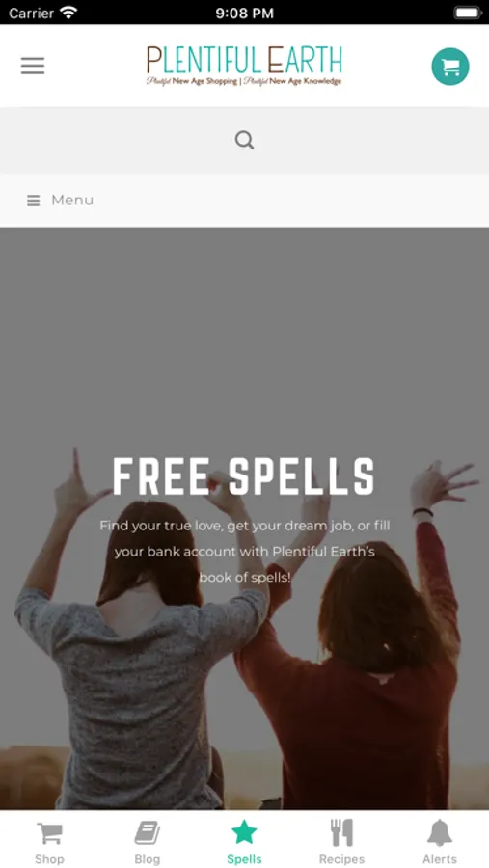
Task: Open the Recipes fork and knife icon
Action: [341, 832]
